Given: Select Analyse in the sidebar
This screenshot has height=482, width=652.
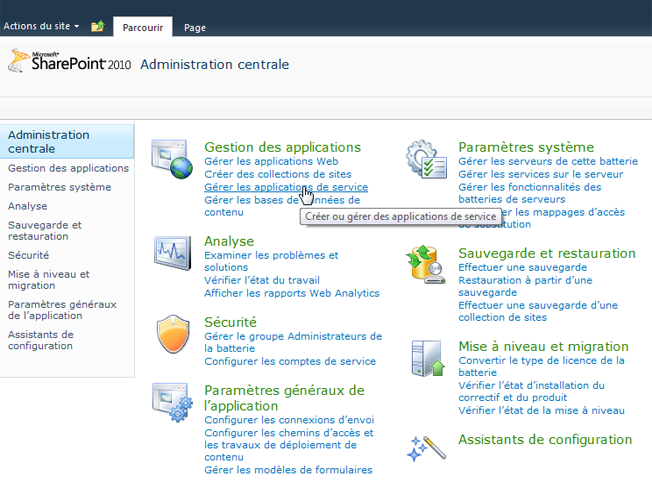Looking at the screenshot, I should pos(27,206).
